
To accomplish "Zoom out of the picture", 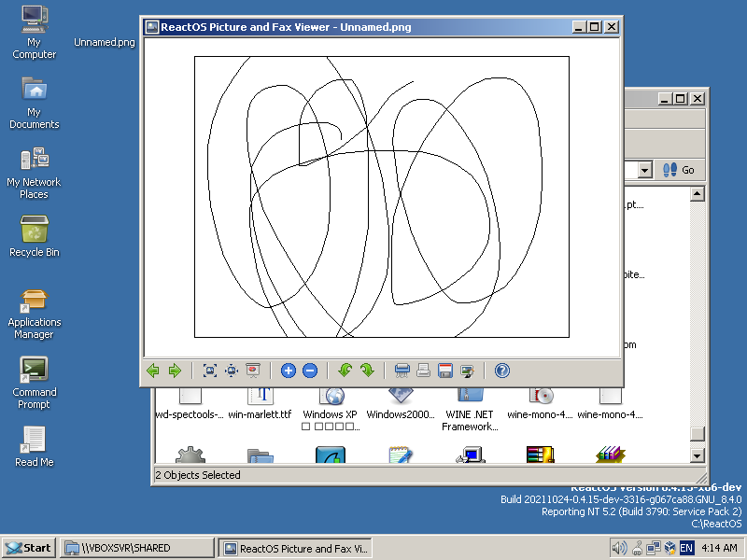I will point(309,371).
